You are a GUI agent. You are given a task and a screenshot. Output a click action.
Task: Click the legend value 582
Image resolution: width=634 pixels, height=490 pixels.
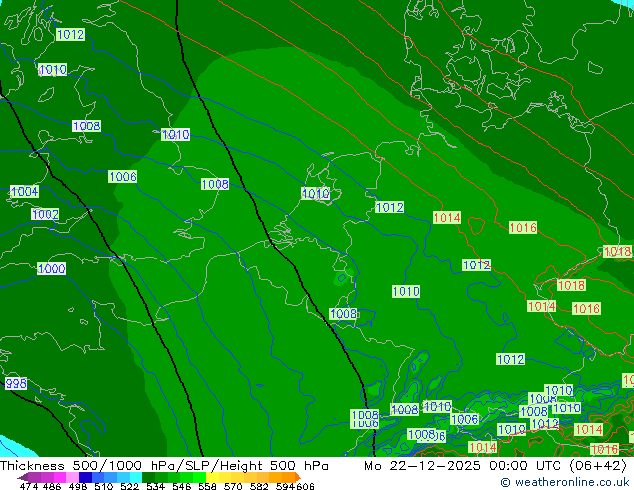tap(259, 486)
